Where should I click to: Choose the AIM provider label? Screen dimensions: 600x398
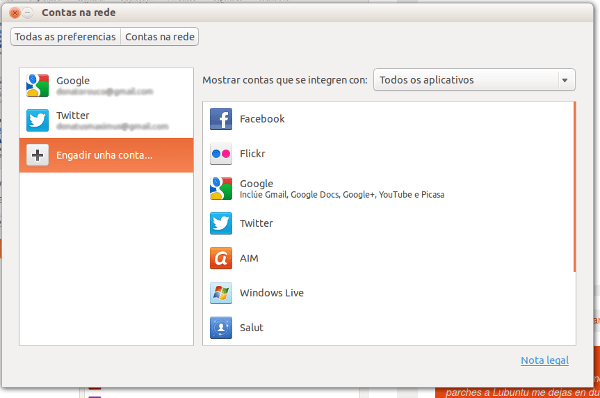pos(249,258)
